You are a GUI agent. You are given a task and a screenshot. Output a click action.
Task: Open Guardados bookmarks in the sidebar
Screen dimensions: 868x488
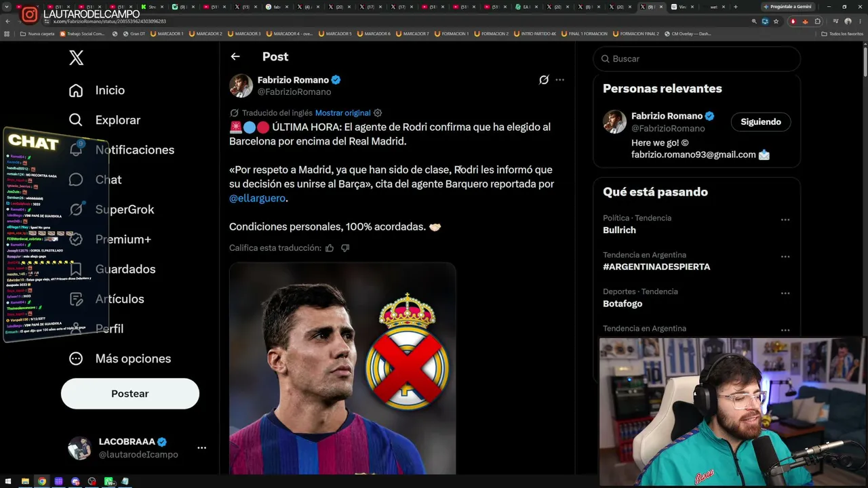pyautogui.click(x=112, y=269)
